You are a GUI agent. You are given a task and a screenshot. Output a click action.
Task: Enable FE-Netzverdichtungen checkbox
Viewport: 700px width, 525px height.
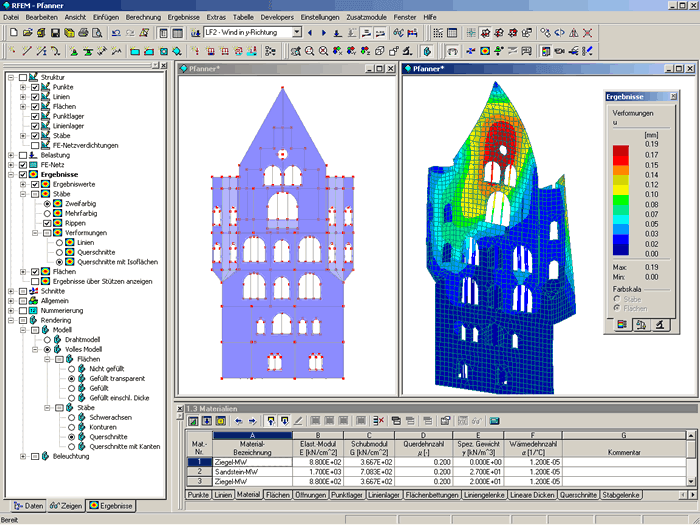pyautogui.click(x=35, y=146)
